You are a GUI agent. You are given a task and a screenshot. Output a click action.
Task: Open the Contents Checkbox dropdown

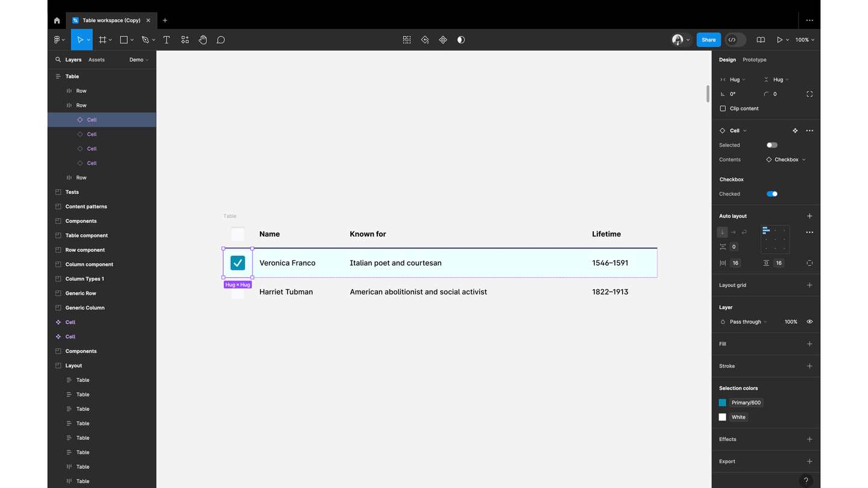[x=786, y=160]
